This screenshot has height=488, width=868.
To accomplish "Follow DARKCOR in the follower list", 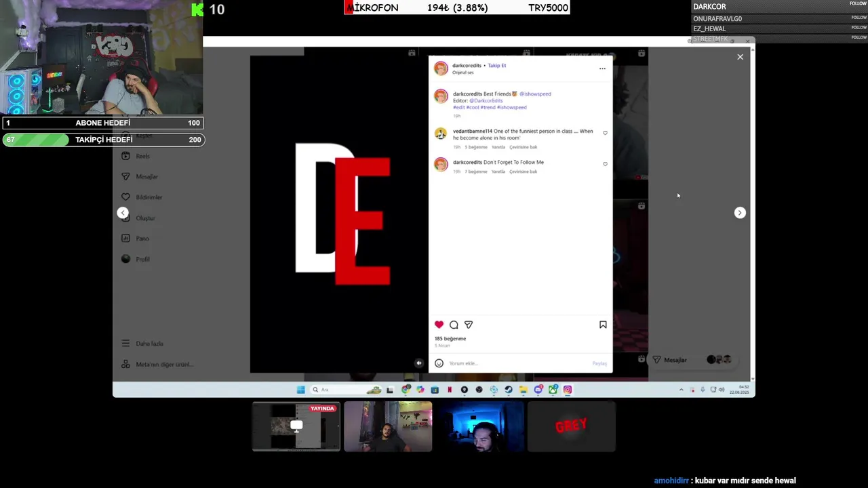I will tap(859, 4).
